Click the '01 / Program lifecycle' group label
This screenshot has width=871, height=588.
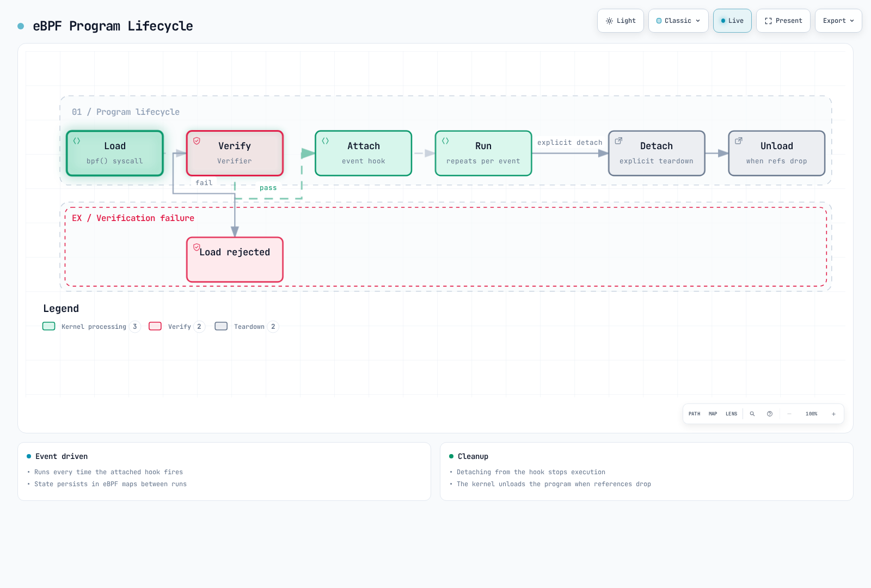point(126,112)
